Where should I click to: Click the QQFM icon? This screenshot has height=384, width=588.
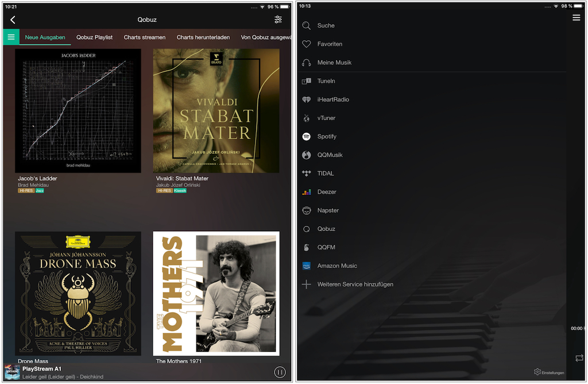pos(307,247)
